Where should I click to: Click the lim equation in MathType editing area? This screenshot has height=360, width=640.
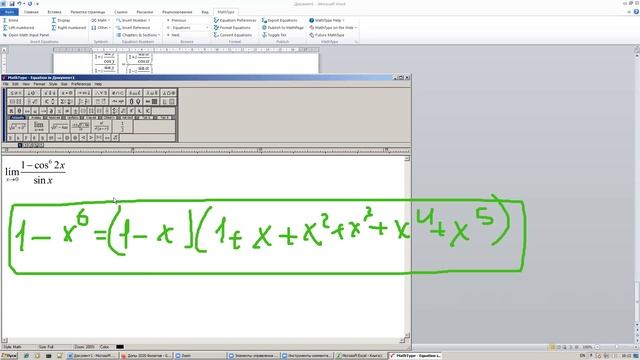35,172
